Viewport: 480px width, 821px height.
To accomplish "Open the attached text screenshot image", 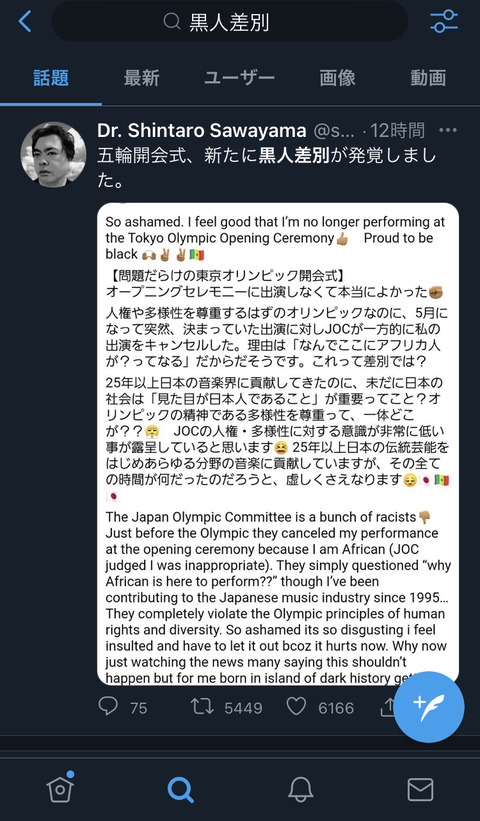I will pos(278,443).
